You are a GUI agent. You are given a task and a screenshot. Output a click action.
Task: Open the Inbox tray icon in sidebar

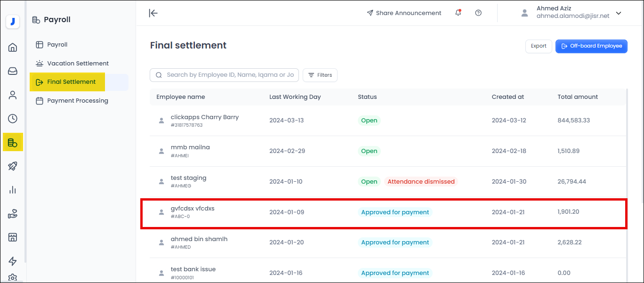click(13, 71)
